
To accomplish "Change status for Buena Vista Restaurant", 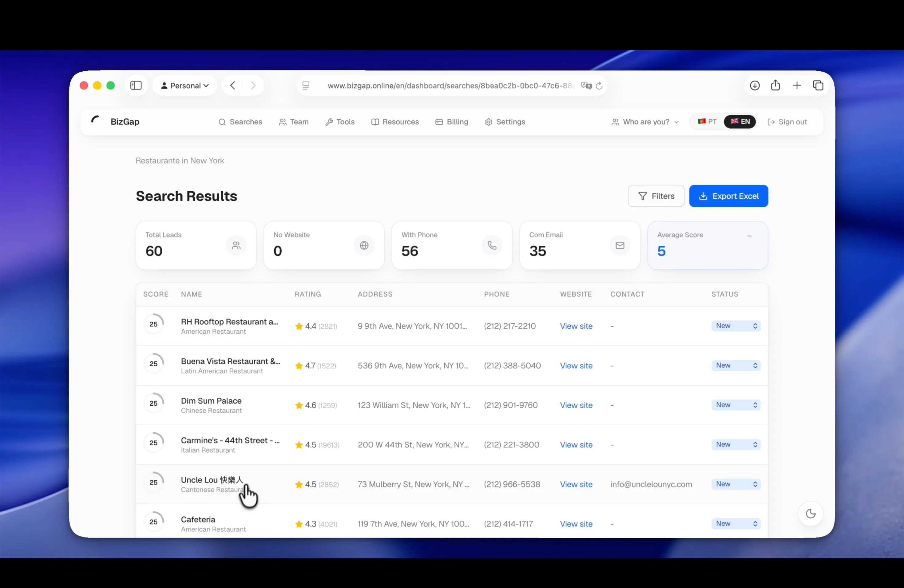I will [x=736, y=365].
